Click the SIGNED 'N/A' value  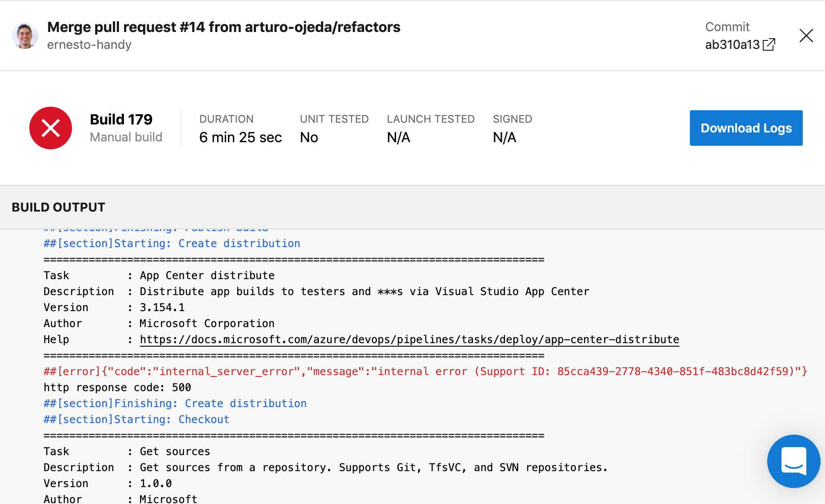coord(505,137)
